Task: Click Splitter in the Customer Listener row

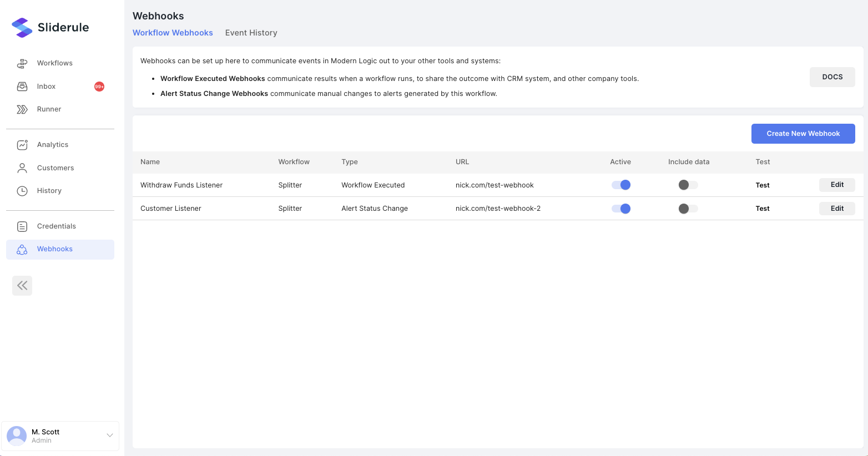Action: (x=290, y=209)
